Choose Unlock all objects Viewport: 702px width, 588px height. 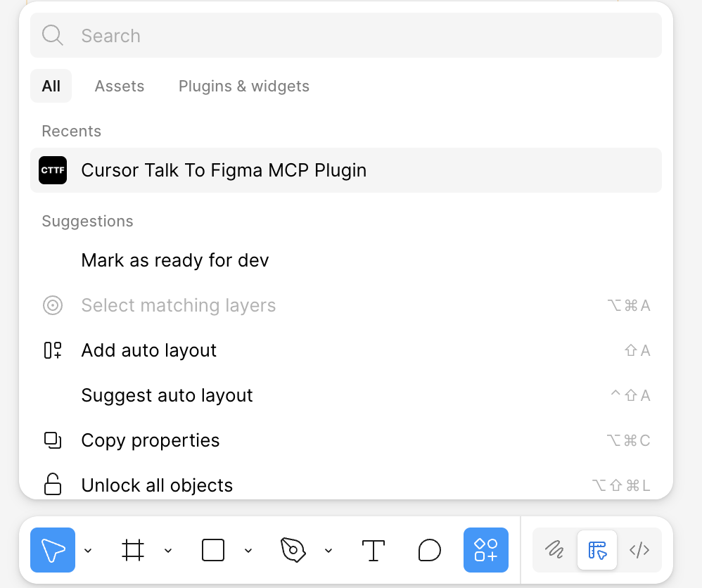[346, 485]
